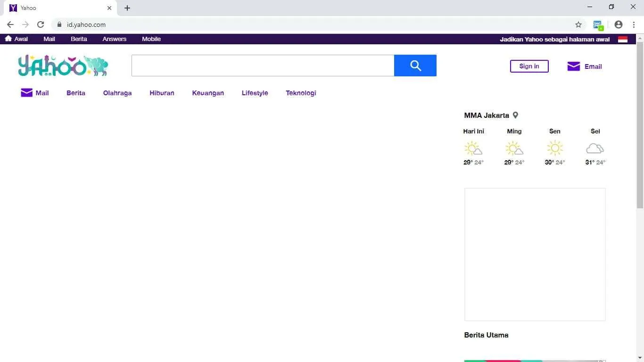Screen dimensions: 644x362
Task: Click the Sign in button
Action: coord(529,66)
